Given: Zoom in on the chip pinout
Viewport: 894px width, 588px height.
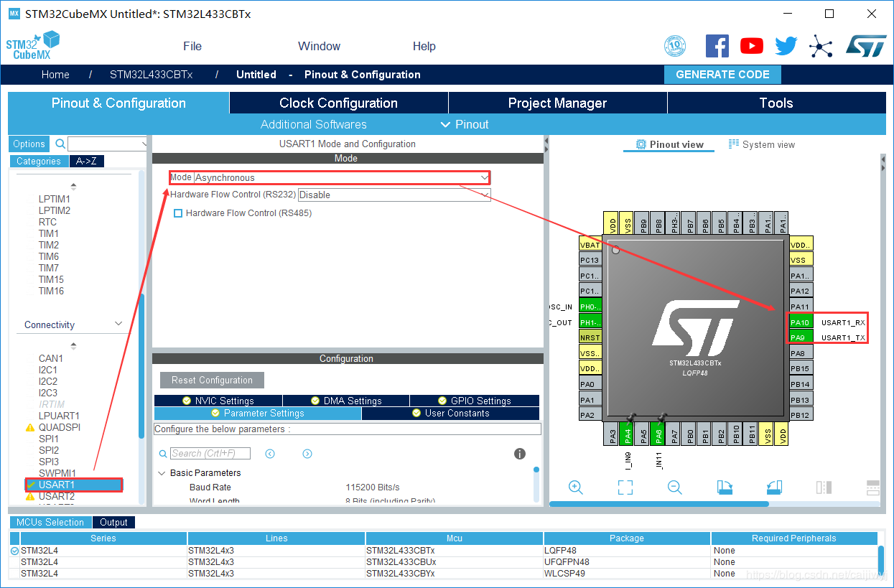Looking at the screenshot, I should click(x=575, y=487).
